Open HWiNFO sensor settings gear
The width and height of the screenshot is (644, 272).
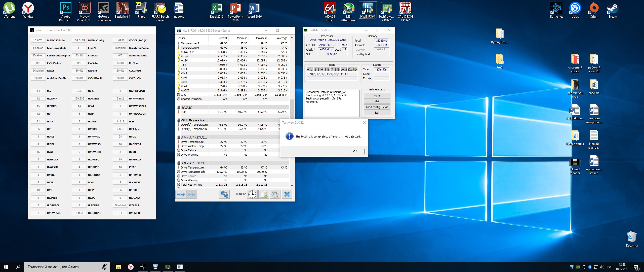tap(275, 194)
